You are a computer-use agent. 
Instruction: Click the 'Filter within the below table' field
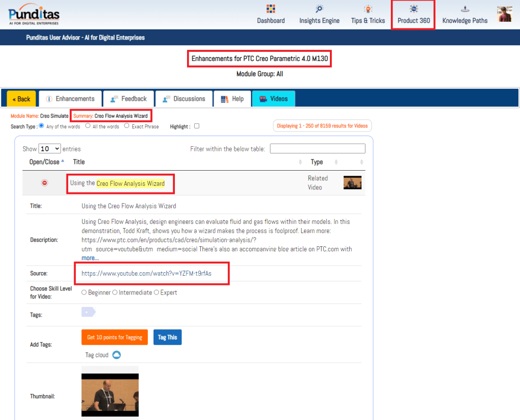(x=317, y=149)
